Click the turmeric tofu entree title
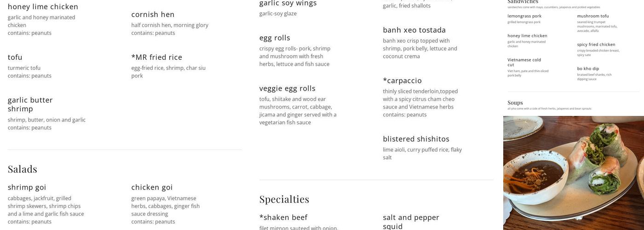Image resolution: width=644 pixels, height=230 pixels. tap(15, 57)
